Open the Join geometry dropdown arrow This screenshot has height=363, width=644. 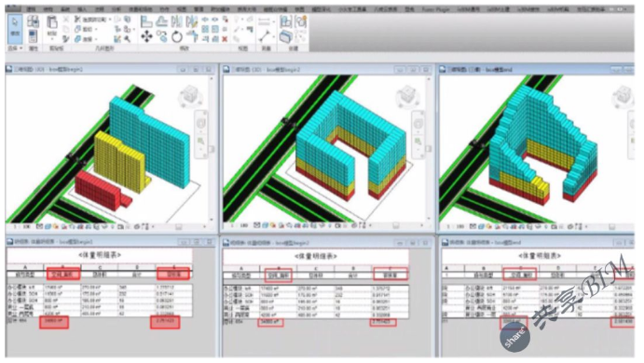[x=96, y=39]
